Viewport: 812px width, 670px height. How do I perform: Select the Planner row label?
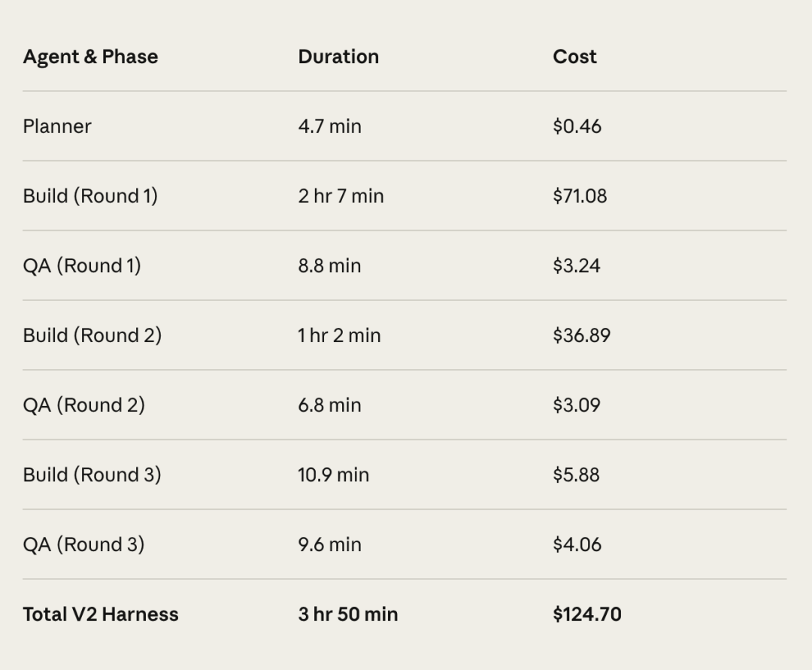tap(57, 126)
